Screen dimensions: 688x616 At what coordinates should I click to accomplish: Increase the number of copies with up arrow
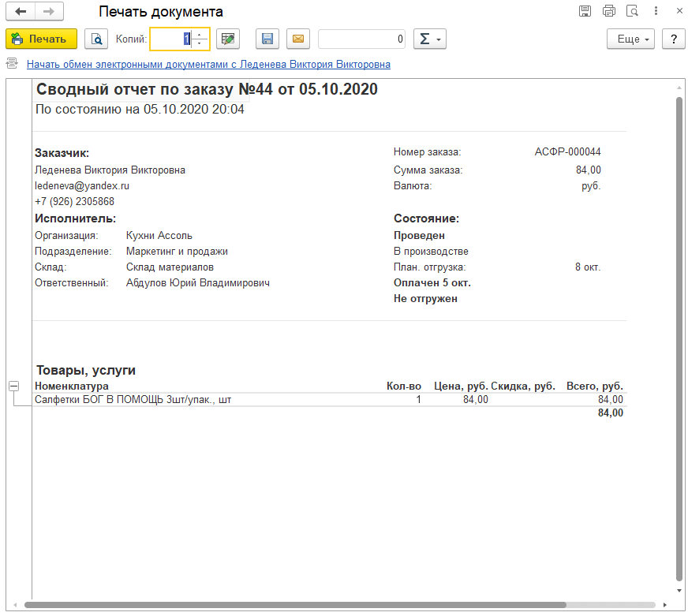[x=200, y=35]
